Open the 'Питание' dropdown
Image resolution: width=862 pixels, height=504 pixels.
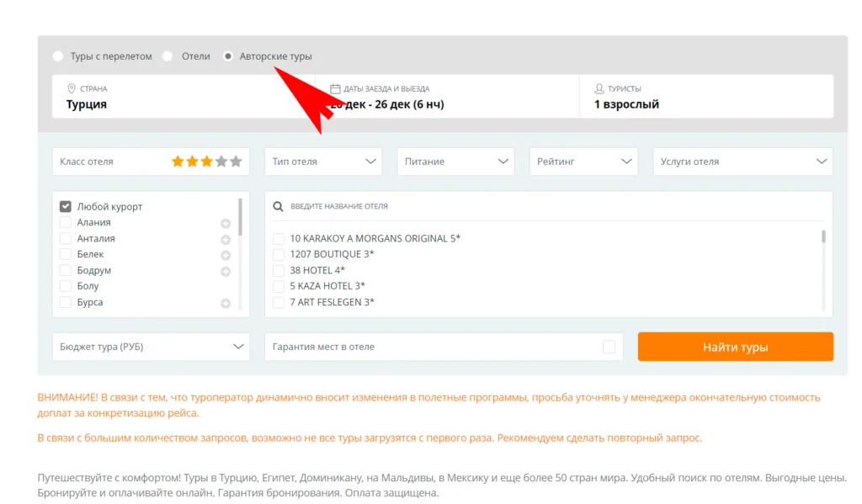click(455, 162)
